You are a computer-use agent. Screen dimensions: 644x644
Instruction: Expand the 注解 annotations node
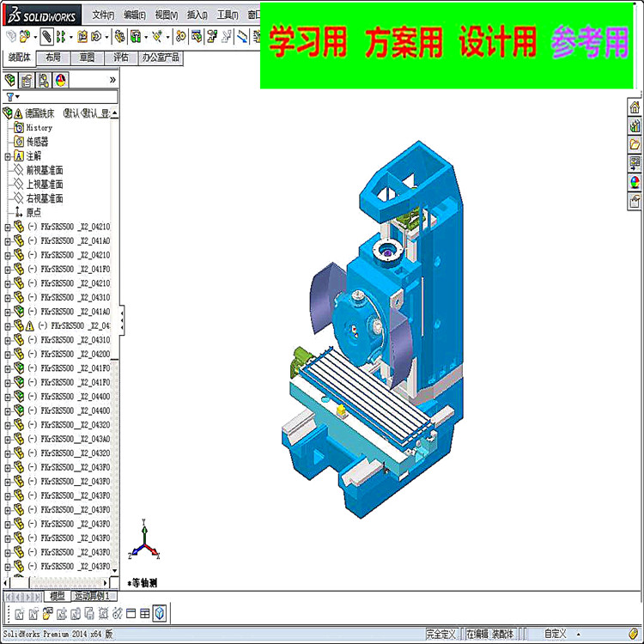(x=8, y=156)
